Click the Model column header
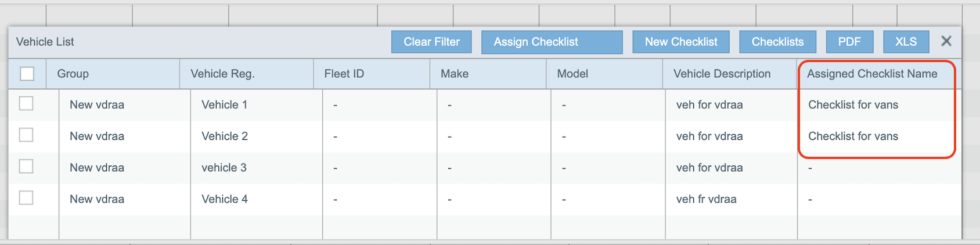This screenshot has height=245, width=980. point(572,74)
